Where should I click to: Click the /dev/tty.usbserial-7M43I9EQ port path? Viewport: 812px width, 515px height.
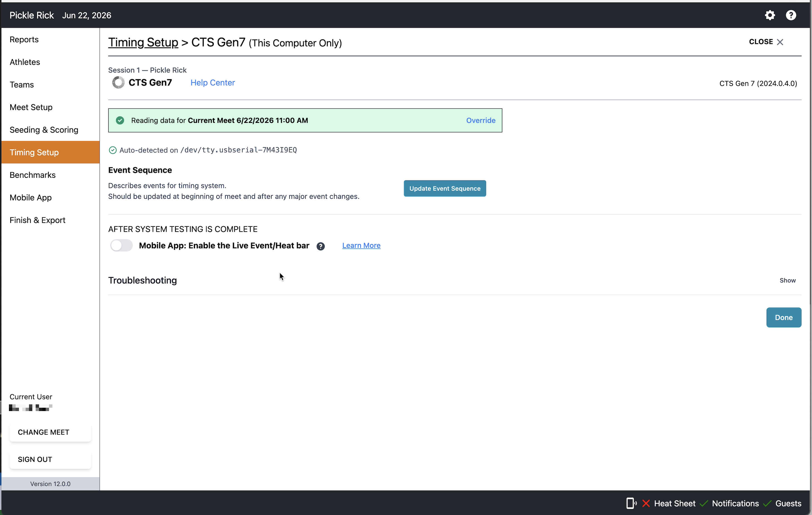pyautogui.click(x=239, y=150)
